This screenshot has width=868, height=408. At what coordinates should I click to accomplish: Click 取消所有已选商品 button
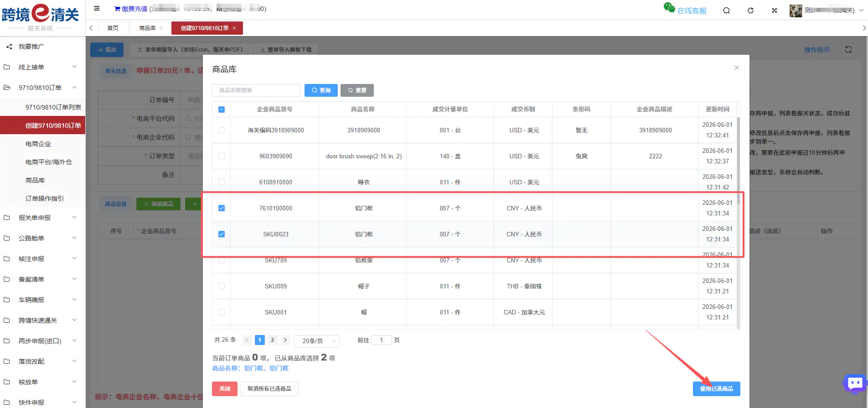pyautogui.click(x=269, y=389)
